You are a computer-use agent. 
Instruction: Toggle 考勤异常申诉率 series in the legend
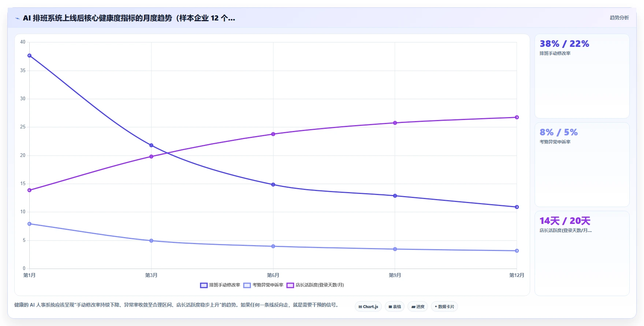pyautogui.click(x=263, y=285)
